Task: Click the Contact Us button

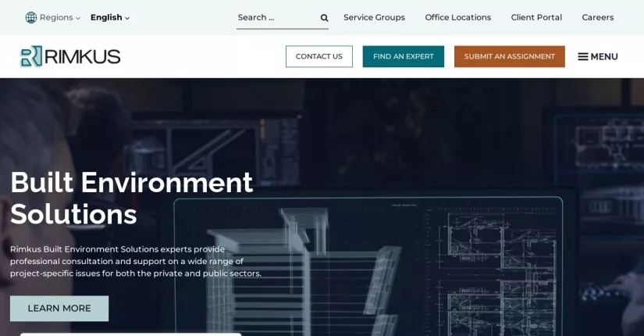Action: (x=319, y=56)
